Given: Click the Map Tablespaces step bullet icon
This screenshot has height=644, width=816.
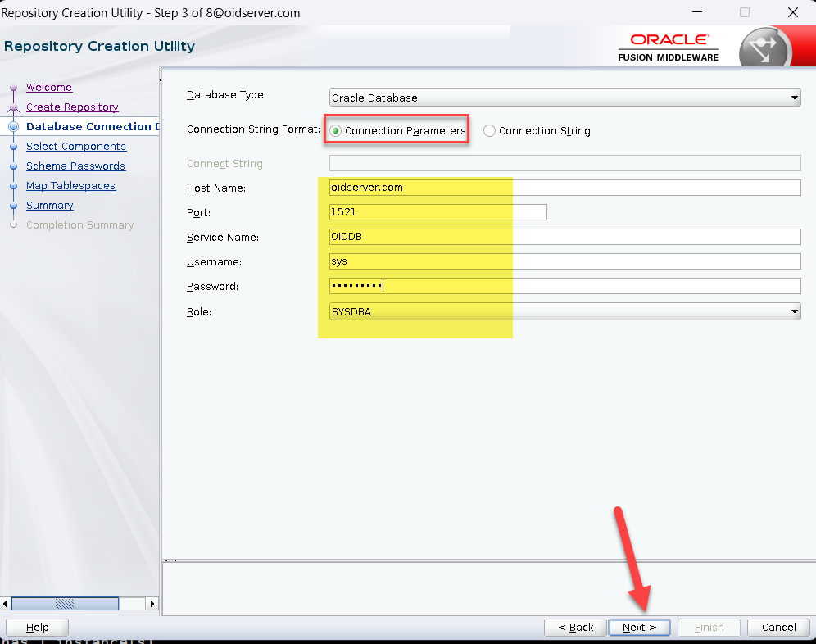Looking at the screenshot, I should point(13,186).
